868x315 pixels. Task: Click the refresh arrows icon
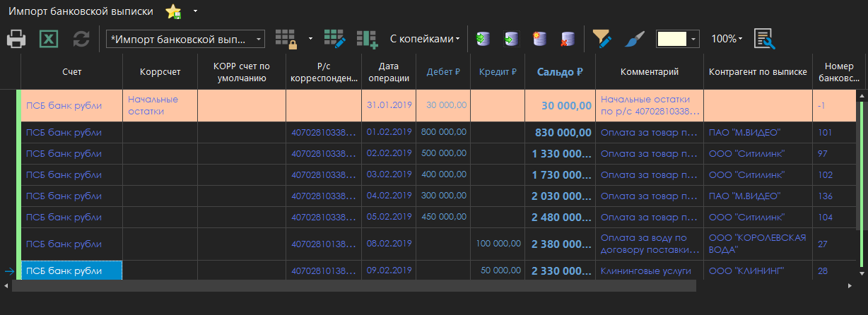tap(81, 39)
